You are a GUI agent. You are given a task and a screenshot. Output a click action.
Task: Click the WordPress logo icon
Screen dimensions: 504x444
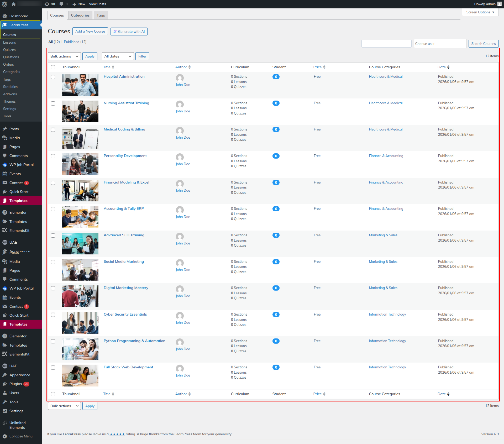pos(4,4)
